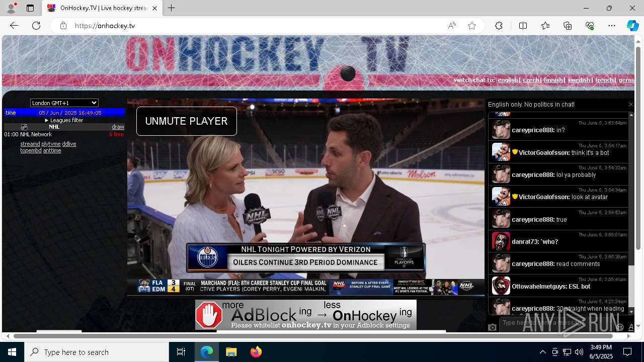Viewport: 644px width, 362px height.
Task: Open the Windows Start menu
Action: coord(12,352)
